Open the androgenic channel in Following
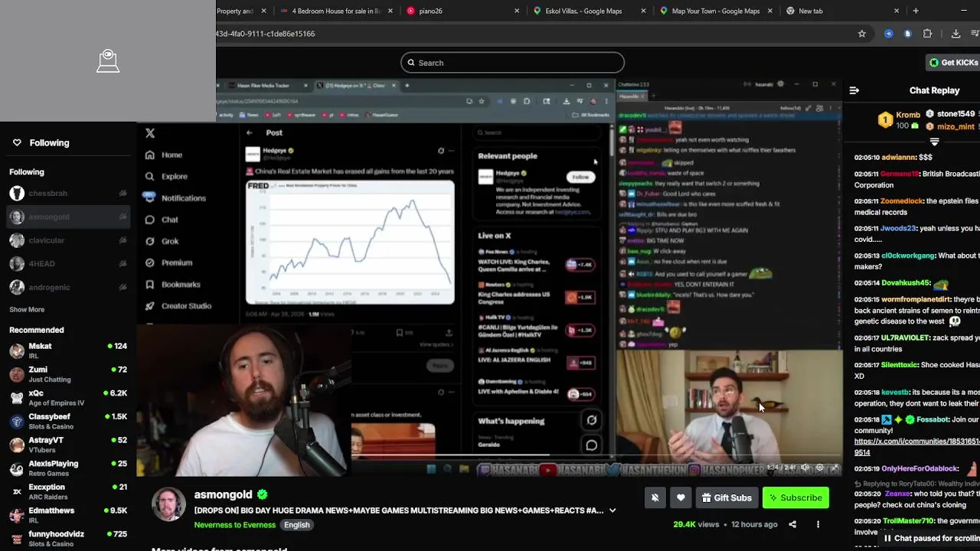The image size is (980, 551). click(x=67, y=287)
